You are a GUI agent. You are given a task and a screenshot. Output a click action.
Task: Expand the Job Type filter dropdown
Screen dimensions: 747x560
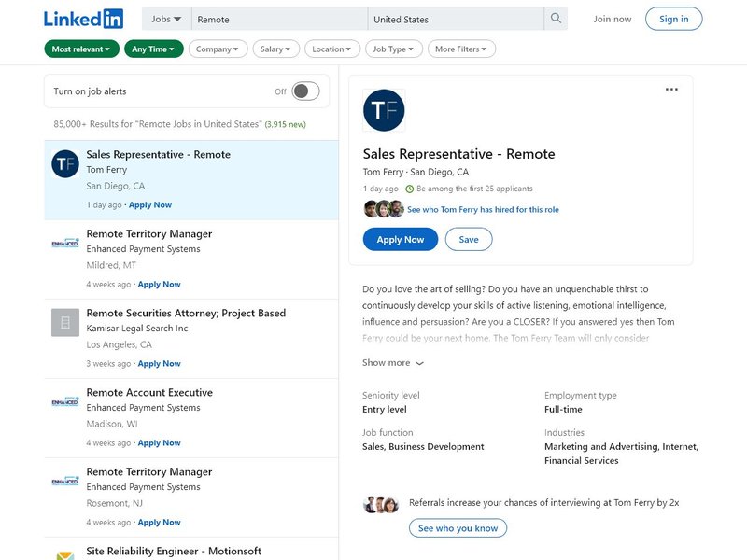(393, 49)
